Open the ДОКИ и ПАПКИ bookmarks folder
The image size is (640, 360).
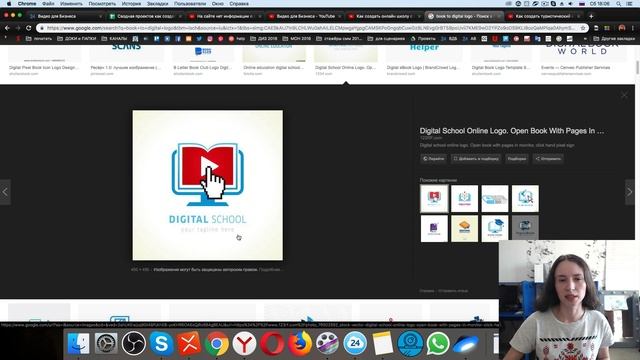(76, 39)
